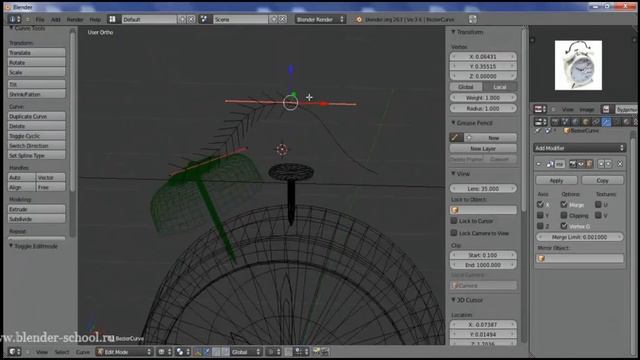640x360 pixels.
Task: Switch to the Modifiers wrench tab icon
Action: 607,122
